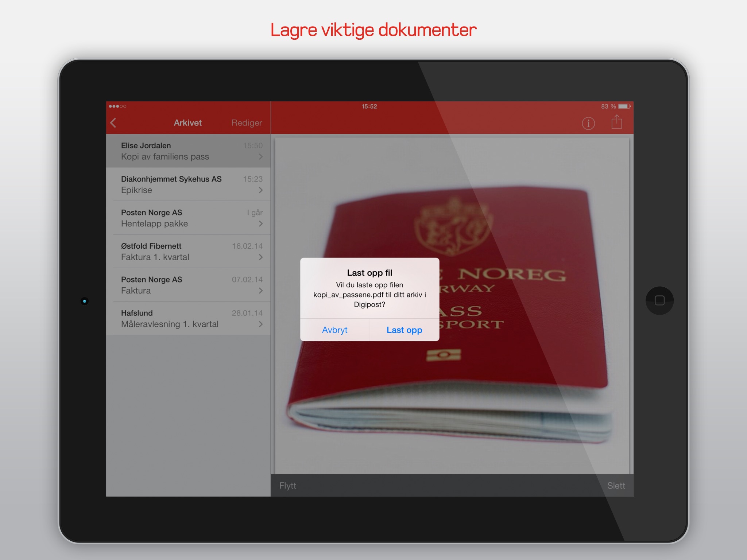Open Elise Jordalen row chevron
This screenshot has width=747, height=560.
pos(260,156)
